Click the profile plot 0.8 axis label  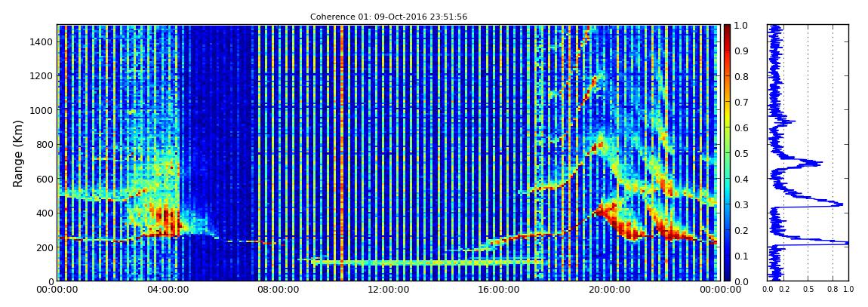click(833, 290)
